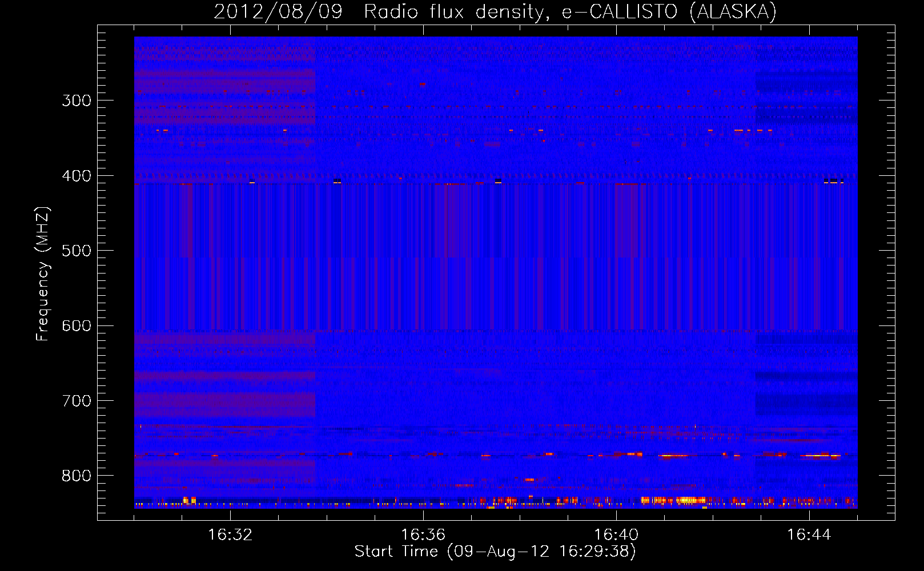Select the 600 frequency tick label
This screenshot has height=571, width=924.
pyautogui.click(x=77, y=326)
